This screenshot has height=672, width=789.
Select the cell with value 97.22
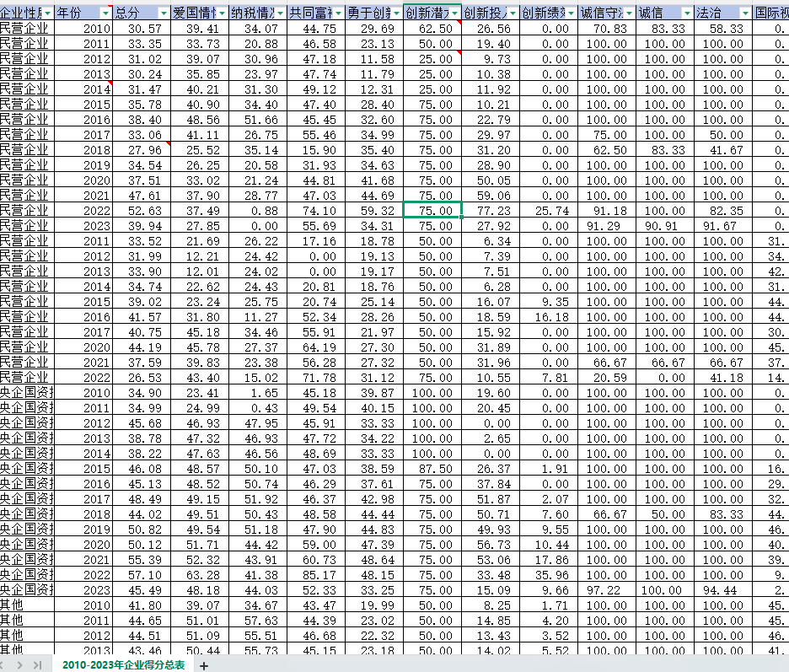606,590
